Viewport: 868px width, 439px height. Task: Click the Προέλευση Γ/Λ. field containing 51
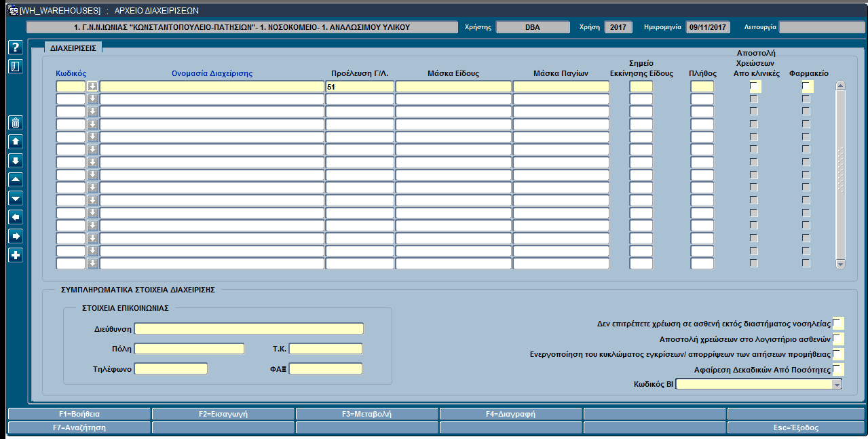click(x=360, y=87)
